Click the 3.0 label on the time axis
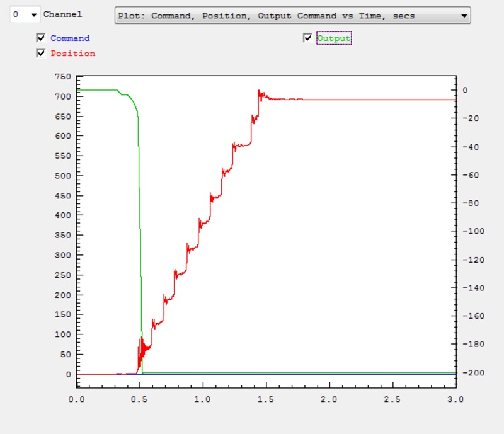This screenshot has height=434, width=504. point(455,400)
